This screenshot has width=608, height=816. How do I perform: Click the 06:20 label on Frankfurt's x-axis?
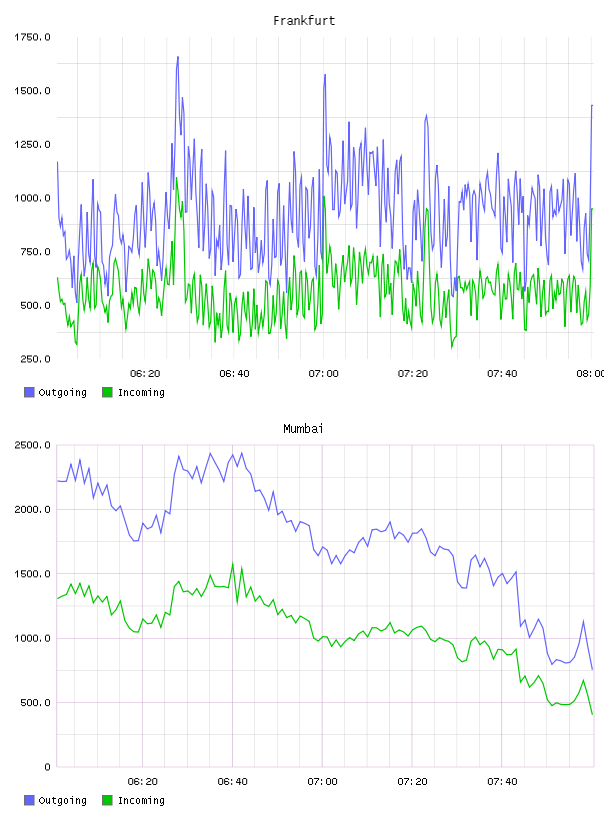coord(145,373)
